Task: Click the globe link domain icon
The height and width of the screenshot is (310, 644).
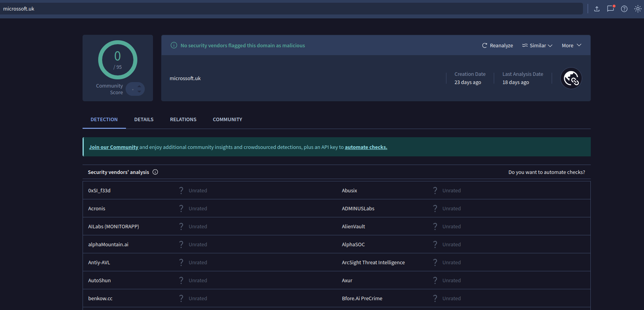Action: (x=571, y=78)
